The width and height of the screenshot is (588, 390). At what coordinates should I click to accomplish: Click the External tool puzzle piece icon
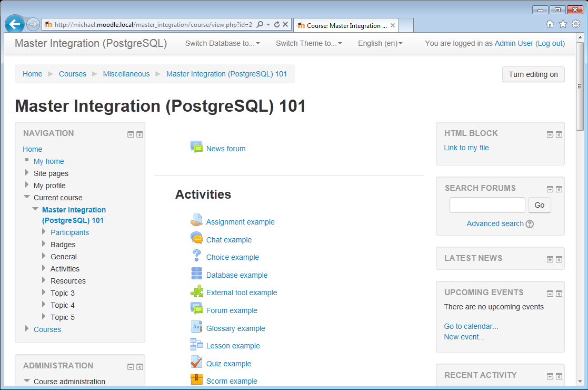[196, 291]
